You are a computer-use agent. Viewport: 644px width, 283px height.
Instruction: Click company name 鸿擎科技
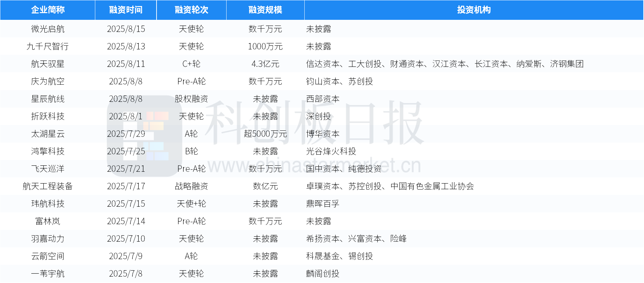48,151
